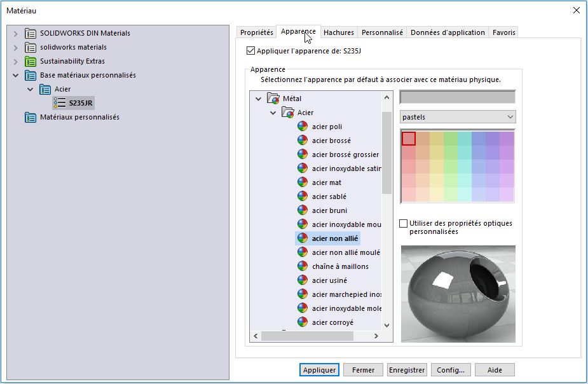Collapse the Acier category in left tree
The image size is (588, 384).
30,89
